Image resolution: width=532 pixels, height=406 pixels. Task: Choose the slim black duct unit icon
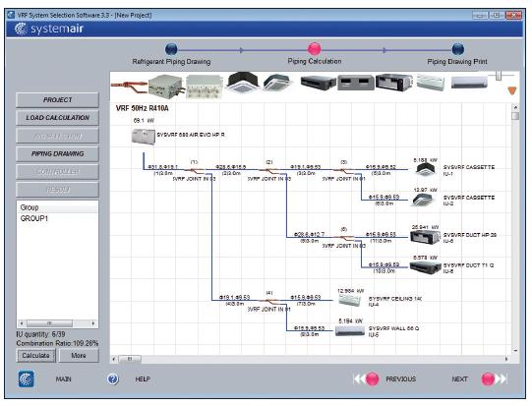[318, 84]
